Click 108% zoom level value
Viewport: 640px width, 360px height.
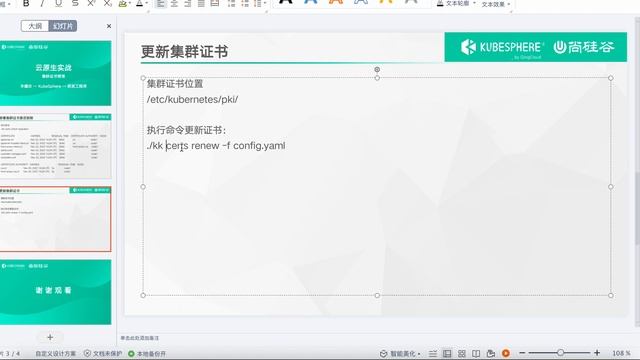pyautogui.click(x=621, y=353)
